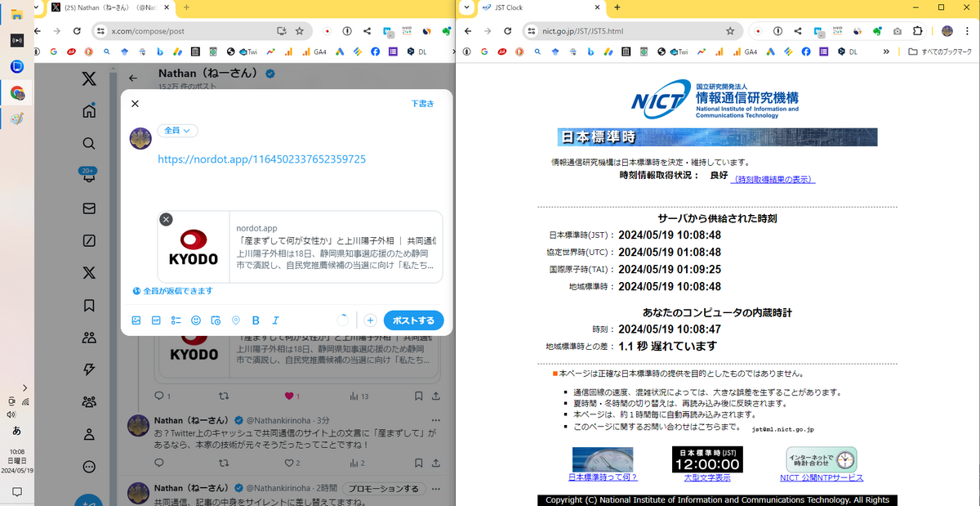The width and height of the screenshot is (980, 506).
Task: Open Search in X sidebar
Action: click(89, 144)
